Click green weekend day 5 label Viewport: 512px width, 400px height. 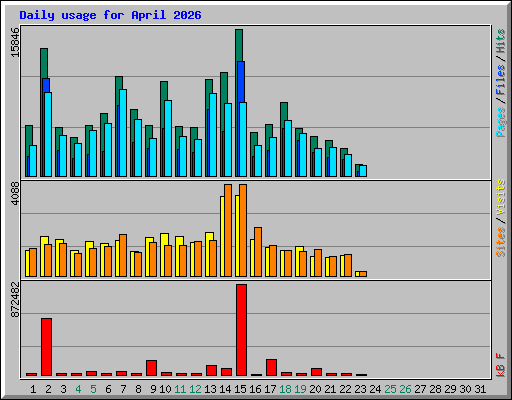(x=93, y=389)
